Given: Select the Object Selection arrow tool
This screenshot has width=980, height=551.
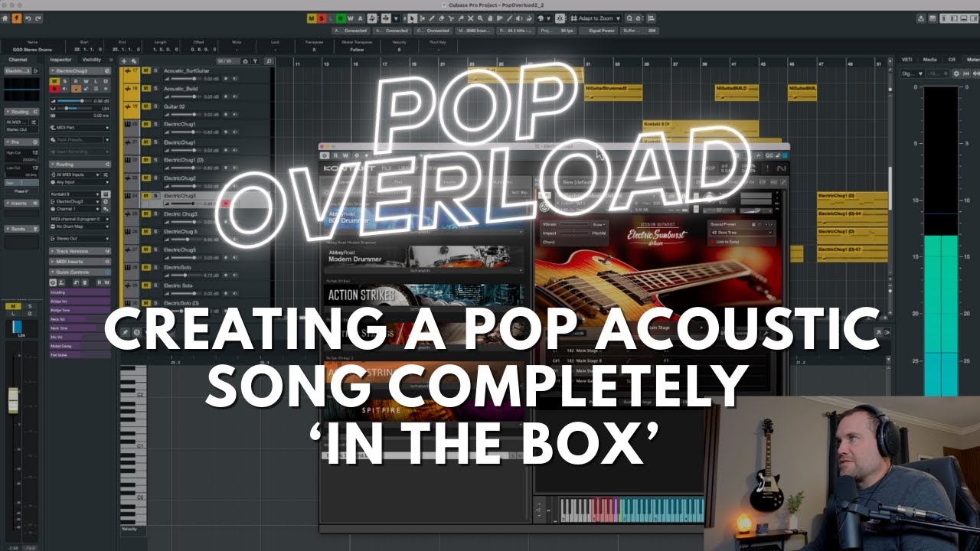Looking at the screenshot, I should 412,18.
